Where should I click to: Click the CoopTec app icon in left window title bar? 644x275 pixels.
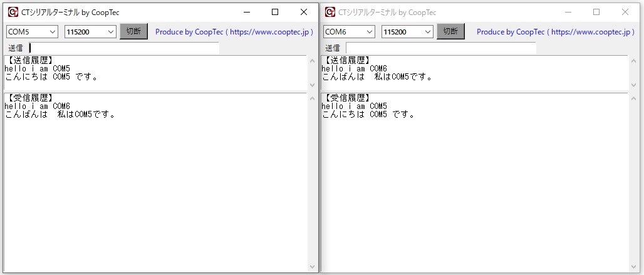coord(13,12)
